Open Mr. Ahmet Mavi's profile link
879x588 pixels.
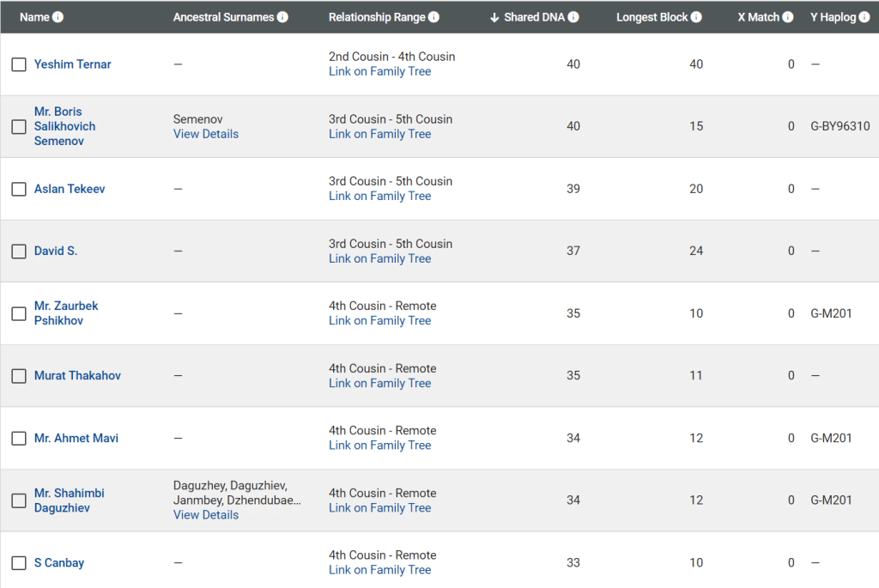(76, 438)
